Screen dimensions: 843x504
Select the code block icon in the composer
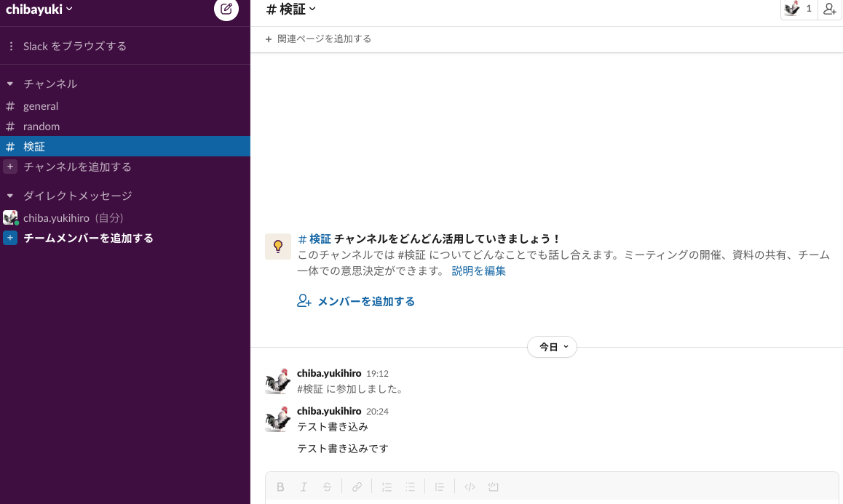493,487
